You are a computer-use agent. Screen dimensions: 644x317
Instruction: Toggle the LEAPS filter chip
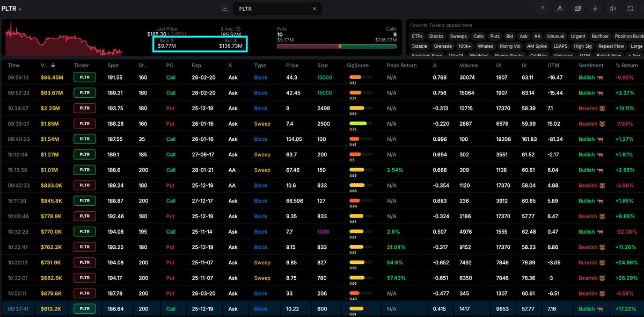point(560,46)
